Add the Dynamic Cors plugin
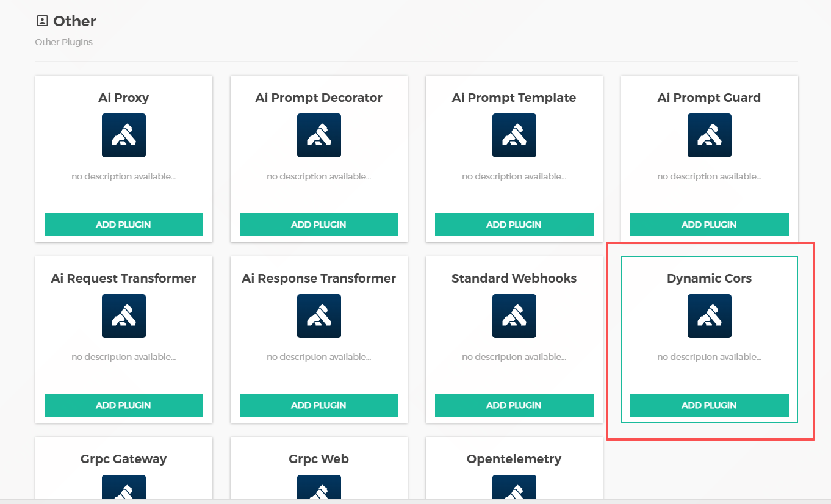 [x=710, y=405]
